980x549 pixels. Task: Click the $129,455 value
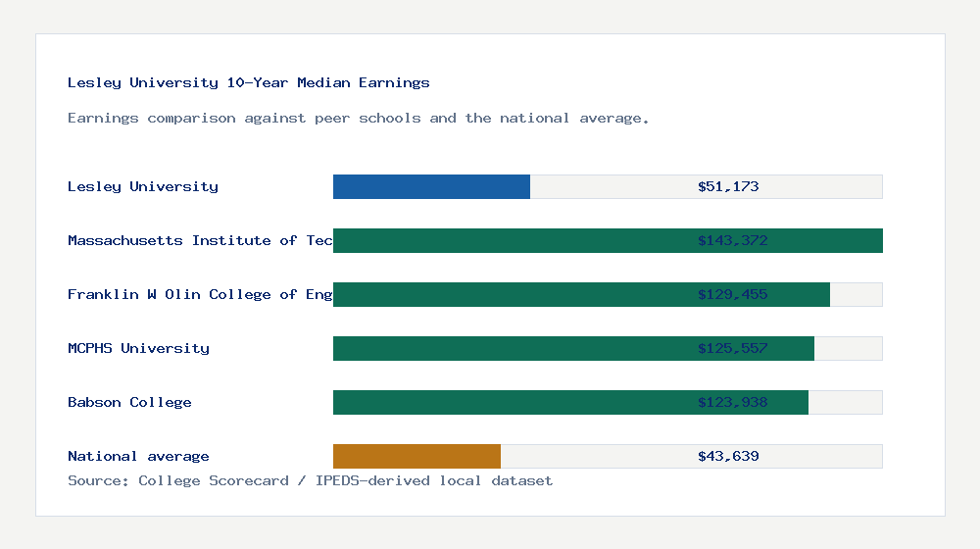click(x=732, y=294)
